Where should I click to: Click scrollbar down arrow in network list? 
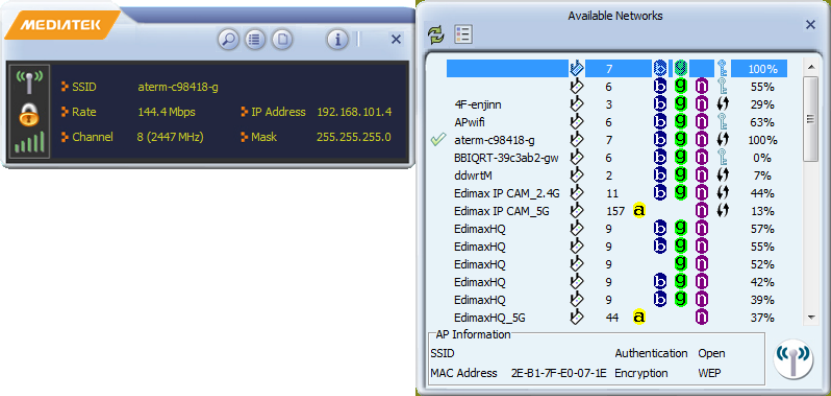point(810,317)
